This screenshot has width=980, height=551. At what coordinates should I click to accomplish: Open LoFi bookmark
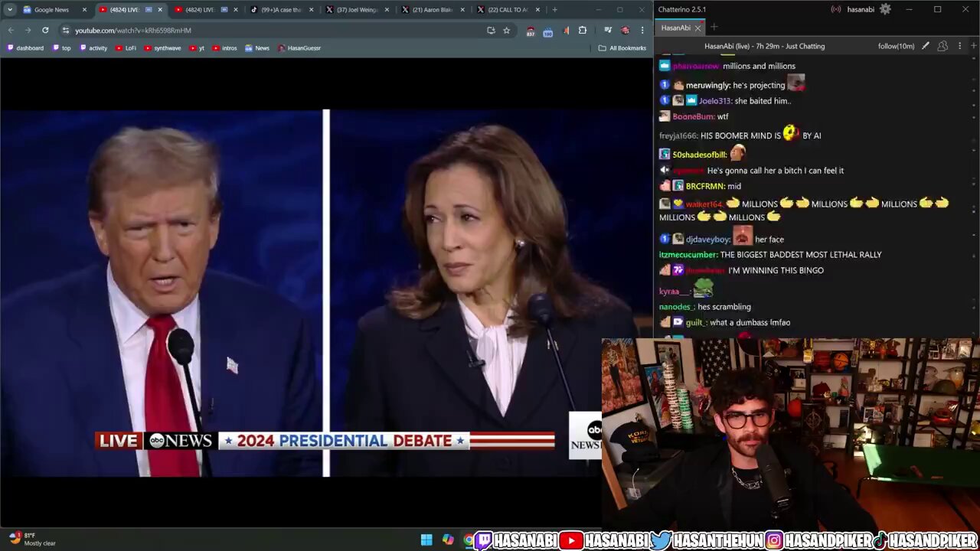tap(126, 47)
